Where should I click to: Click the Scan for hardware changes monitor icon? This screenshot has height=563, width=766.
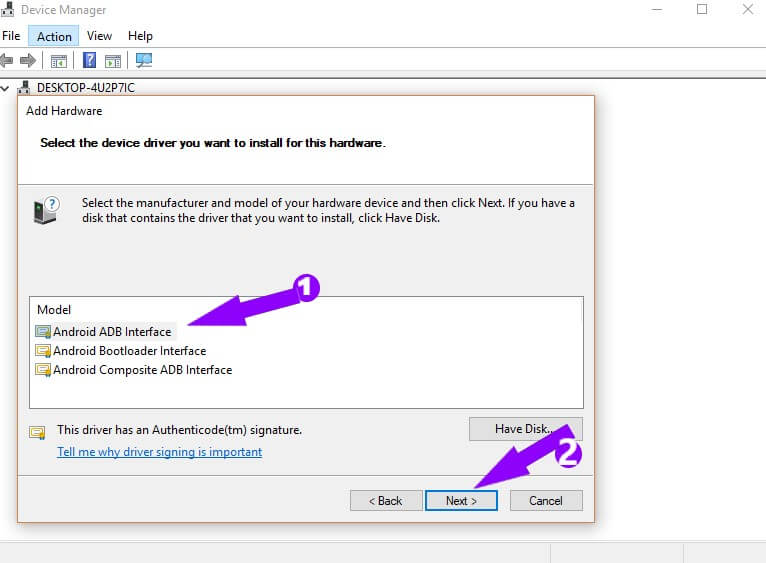click(x=144, y=60)
